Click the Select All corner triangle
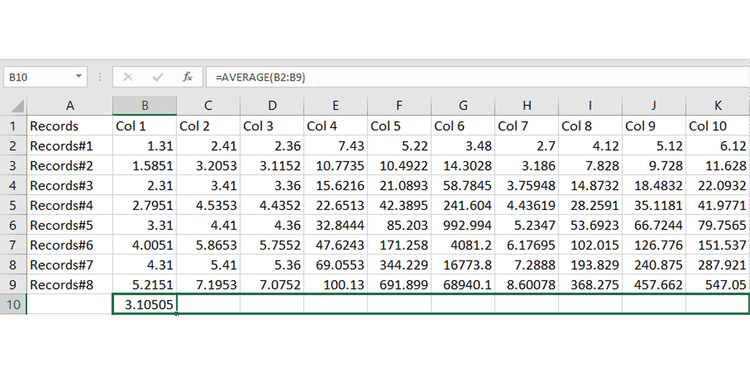Image resolution: width=750 pixels, height=375 pixels. [x=17, y=106]
